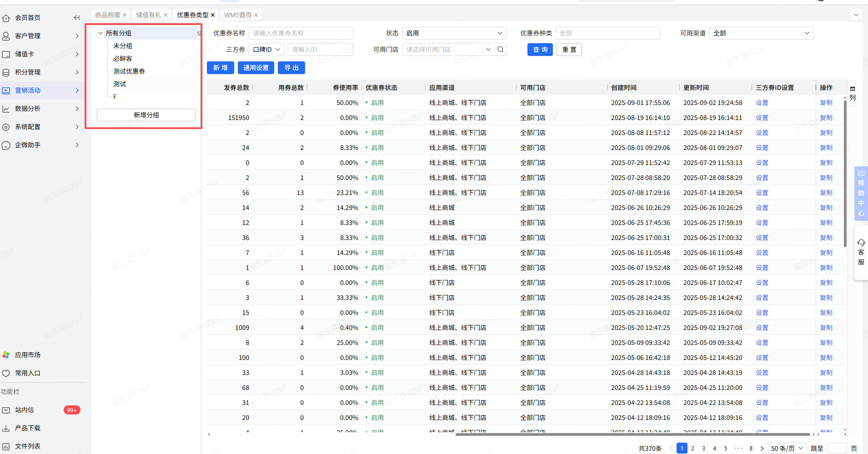Open the 可用渠道 dropdown

click(x=761, y=33)
